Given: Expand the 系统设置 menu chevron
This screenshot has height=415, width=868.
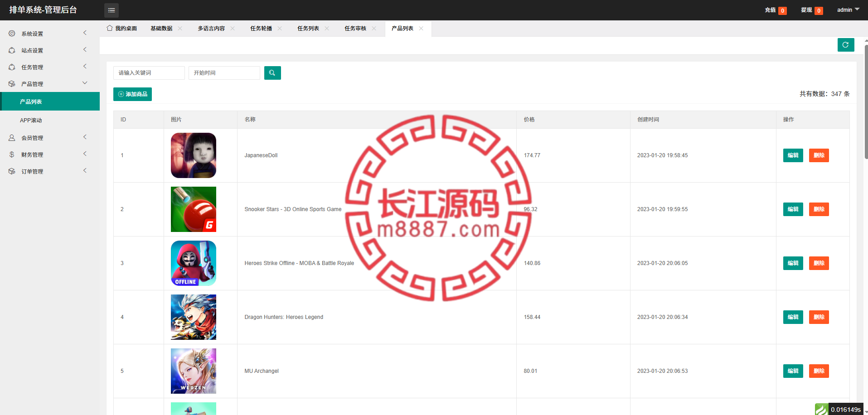Looking at the screenshot, I should click(x=85, y=33).
